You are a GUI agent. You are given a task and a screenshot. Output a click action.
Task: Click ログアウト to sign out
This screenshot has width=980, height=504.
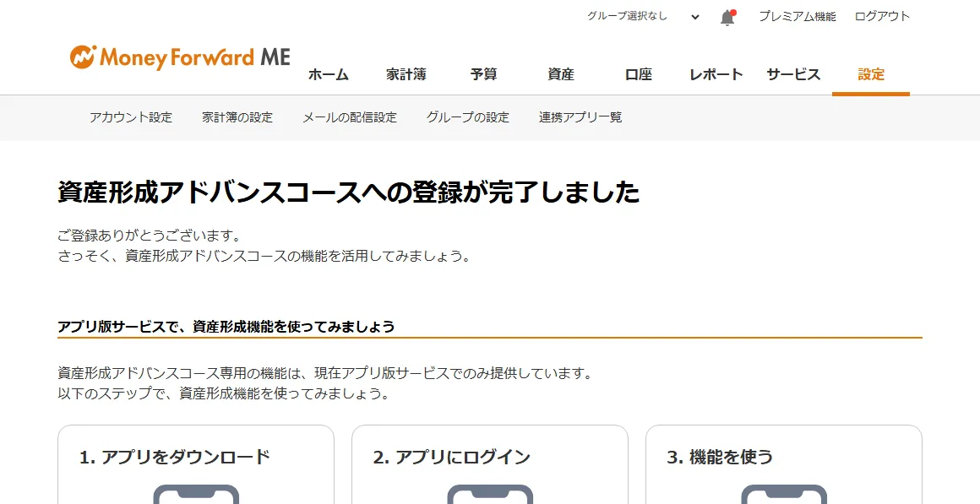coord(882,16)
